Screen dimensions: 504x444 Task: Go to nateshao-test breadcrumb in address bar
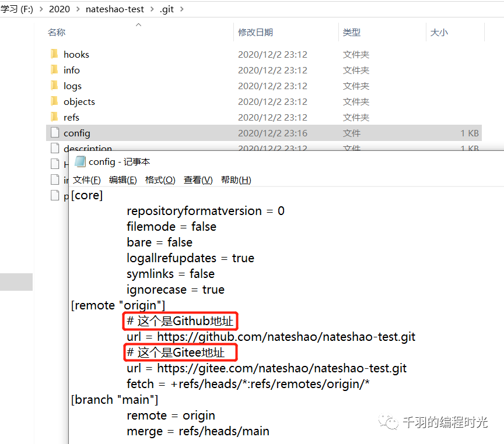115,9
